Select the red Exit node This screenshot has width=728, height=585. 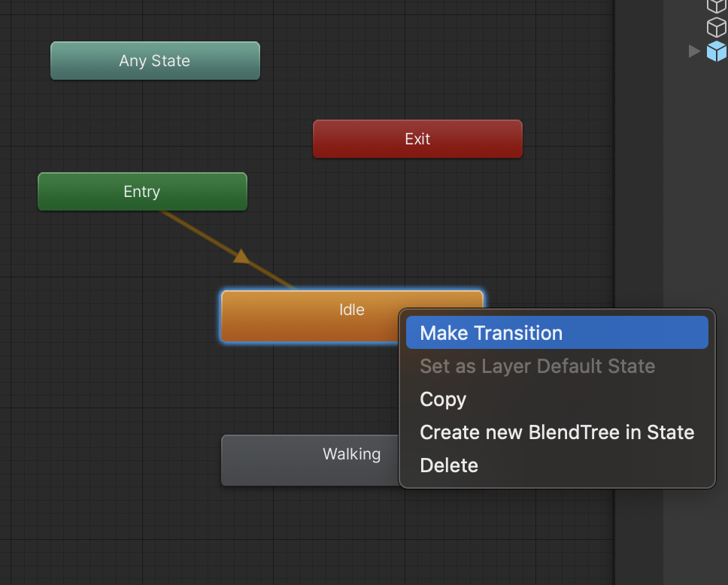coord(417,139)
